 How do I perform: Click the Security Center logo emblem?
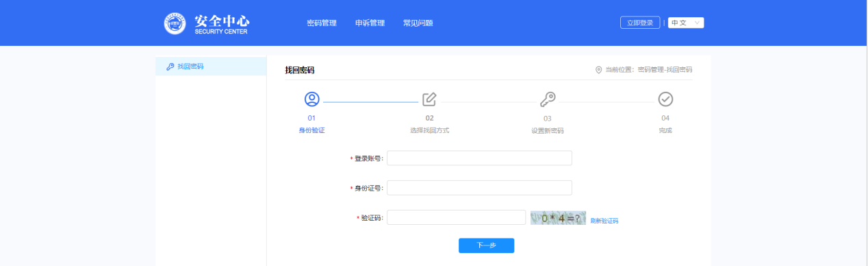pyautogui.click(x=175, y=23)
